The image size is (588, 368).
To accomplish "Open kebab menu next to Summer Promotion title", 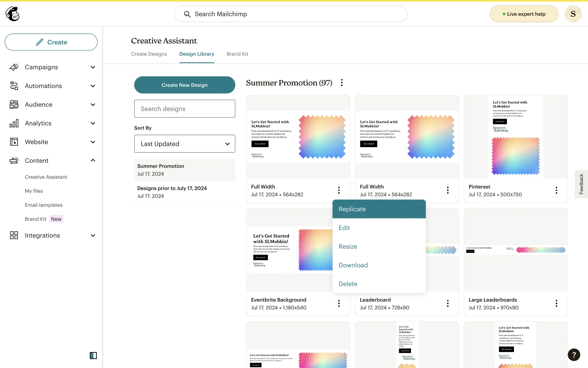I will coord(342,82).
